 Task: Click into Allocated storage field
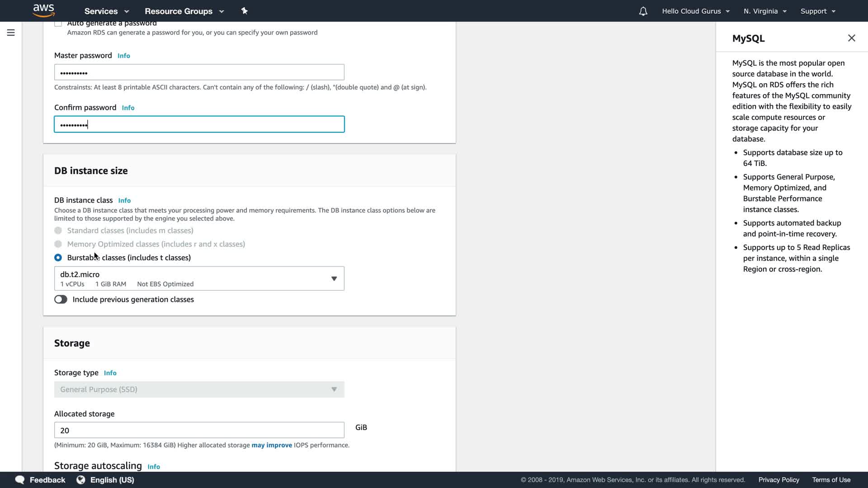(199, 430)
